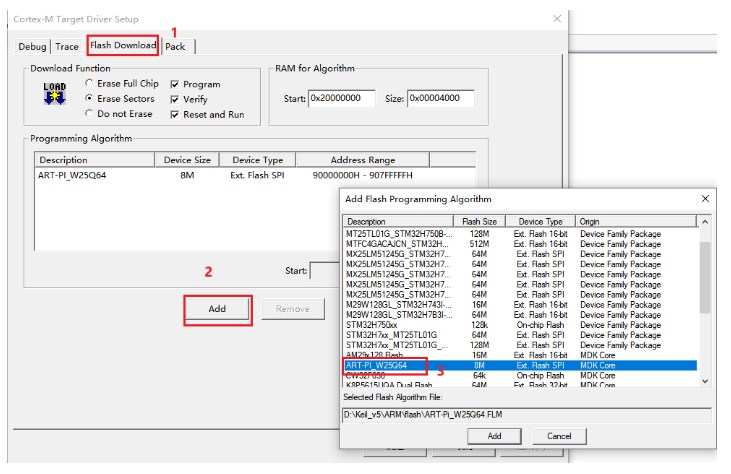The width and height of the screenshot is (731, 474).
Task: Select the MTFC4GACAJCN_STM32H row
Action: click(x=520, y=244)
